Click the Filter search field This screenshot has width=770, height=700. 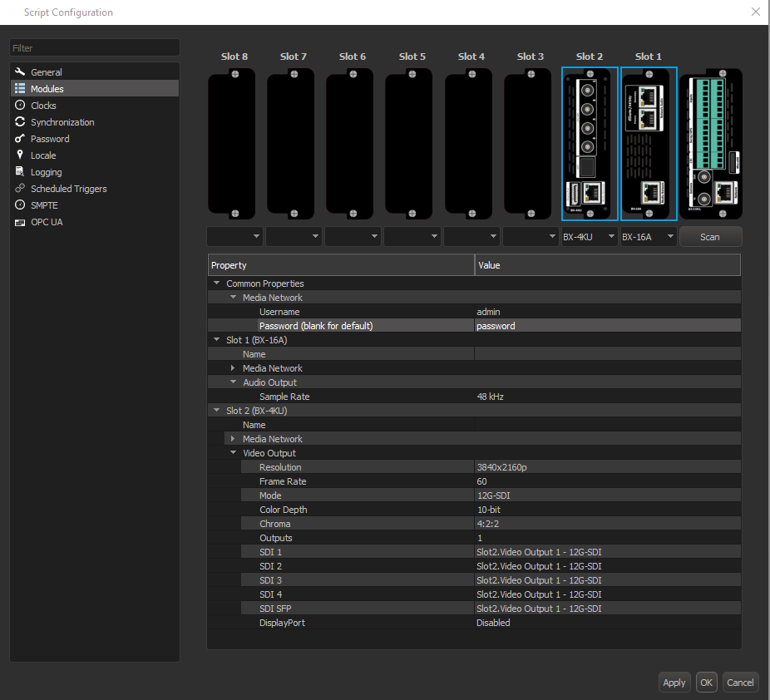(x=95, y=48)
